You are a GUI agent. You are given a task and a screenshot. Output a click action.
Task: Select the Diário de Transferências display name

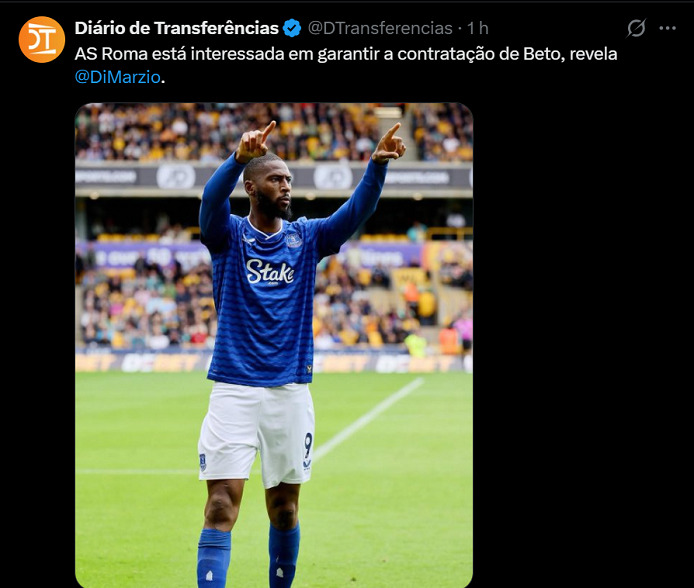pos(177,28)
